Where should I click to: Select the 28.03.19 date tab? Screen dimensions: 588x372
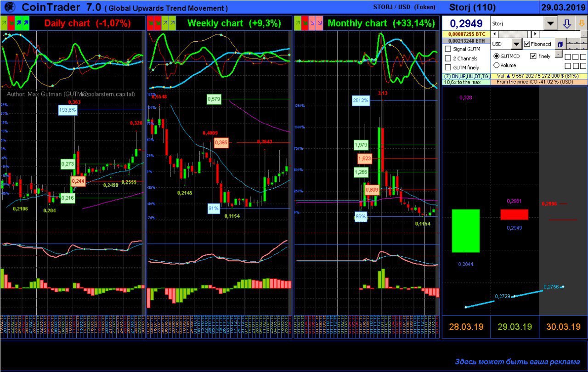click(466, 327)
